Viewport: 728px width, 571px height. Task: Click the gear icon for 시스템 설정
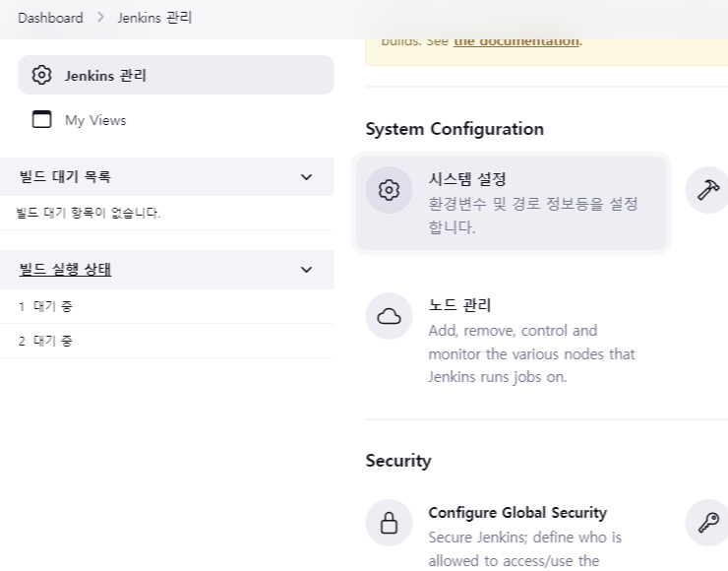tap(389, 190)
